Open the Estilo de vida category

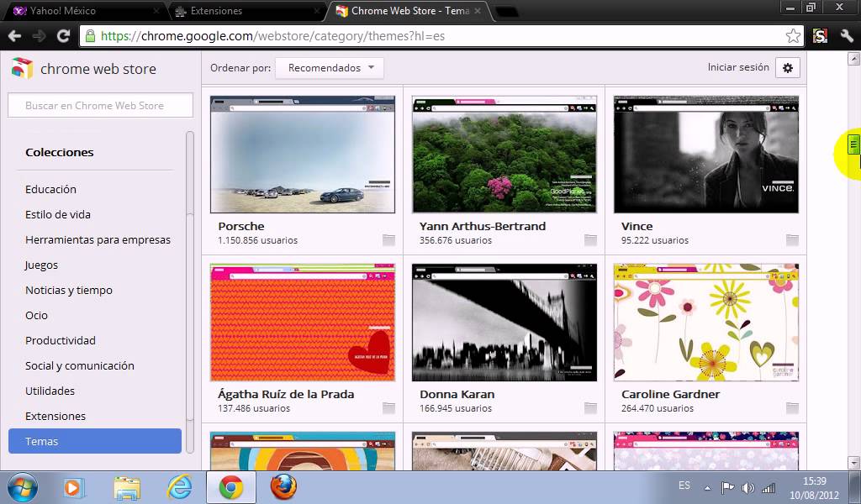[58, 214]
